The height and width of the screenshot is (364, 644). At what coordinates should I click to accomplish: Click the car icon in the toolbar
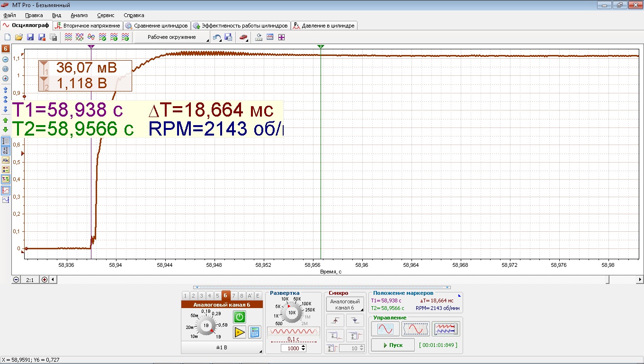[243, 37]
